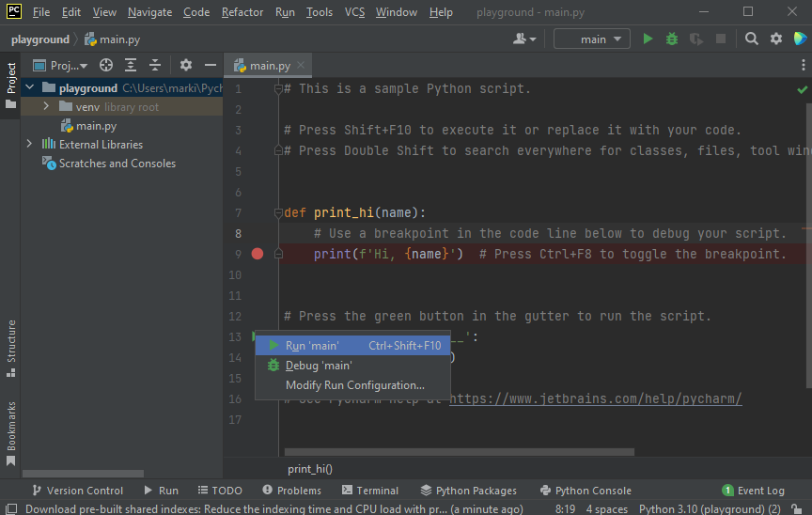Open Search Everywhere magnifier icon
Image resolution: width=812 pixels, height=515 pixels.
752,39
